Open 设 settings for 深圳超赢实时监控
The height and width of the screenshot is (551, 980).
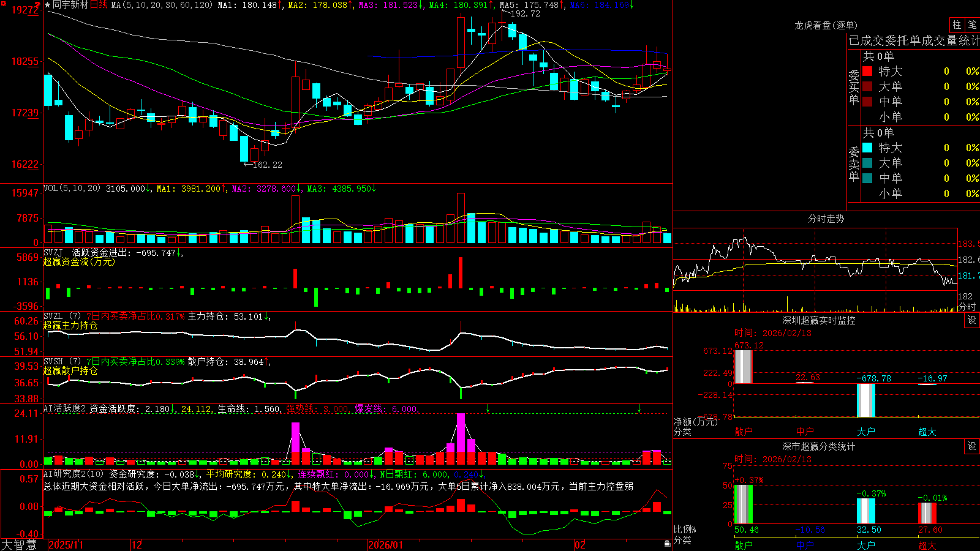(x=972, y=320)
